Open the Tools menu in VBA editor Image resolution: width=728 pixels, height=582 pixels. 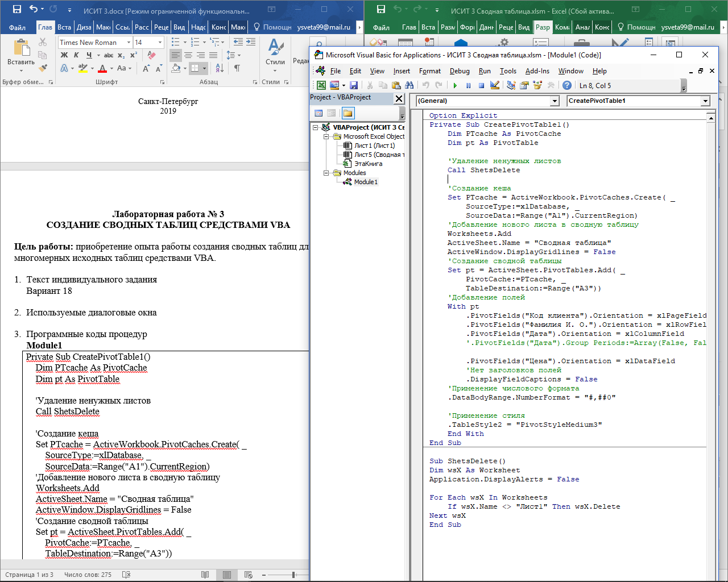508,71
